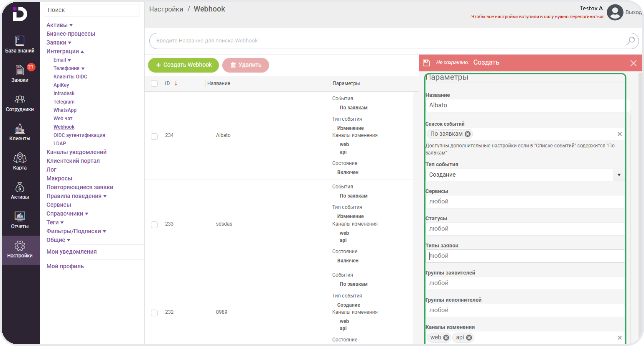Click the Выход logout link

pyautogui.click(x=633, y=12)
